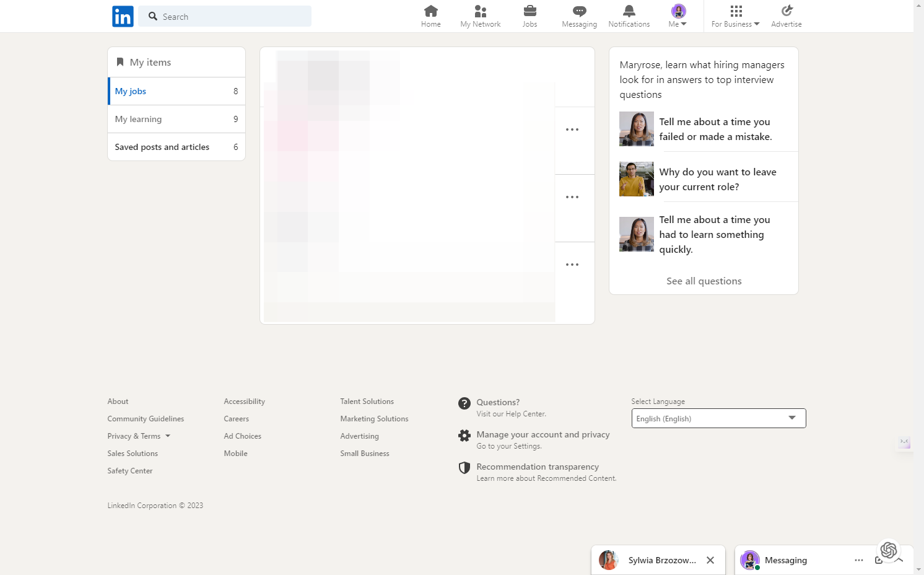This screenshot has width=924, height=575.
Task: Open Saved posts and articles
Action: (177, 147)
